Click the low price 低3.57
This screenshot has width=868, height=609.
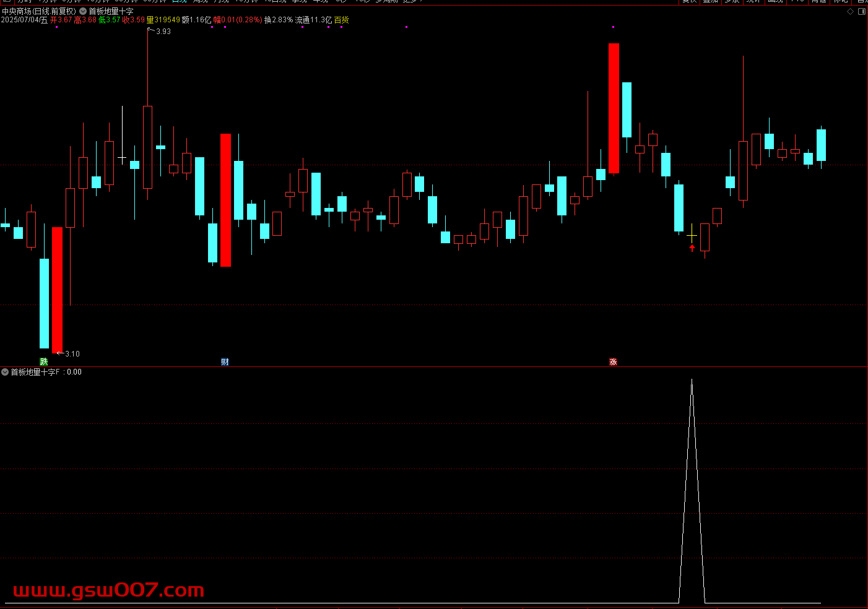click(110, 20)
